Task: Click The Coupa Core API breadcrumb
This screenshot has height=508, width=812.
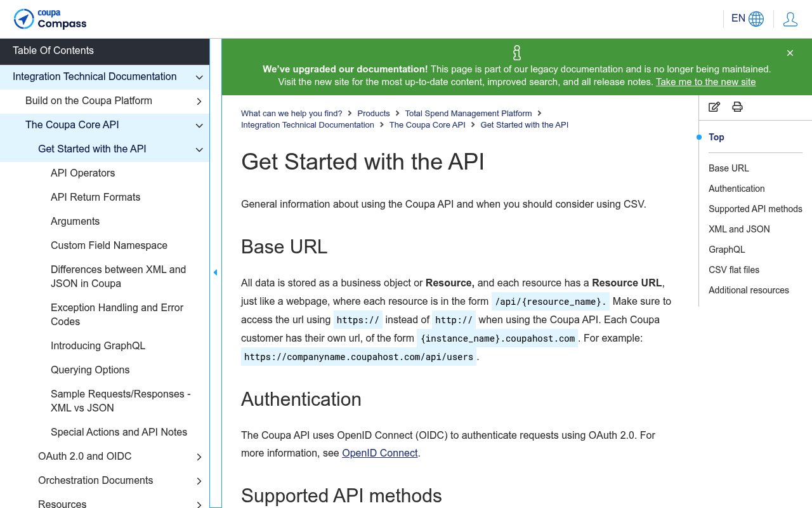Action: click(428, 125)
